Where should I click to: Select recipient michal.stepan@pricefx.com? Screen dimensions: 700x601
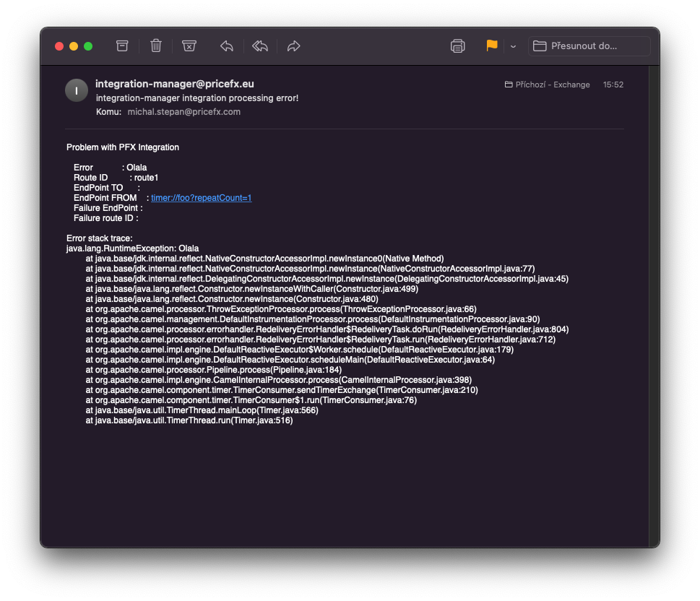[183, 112]
